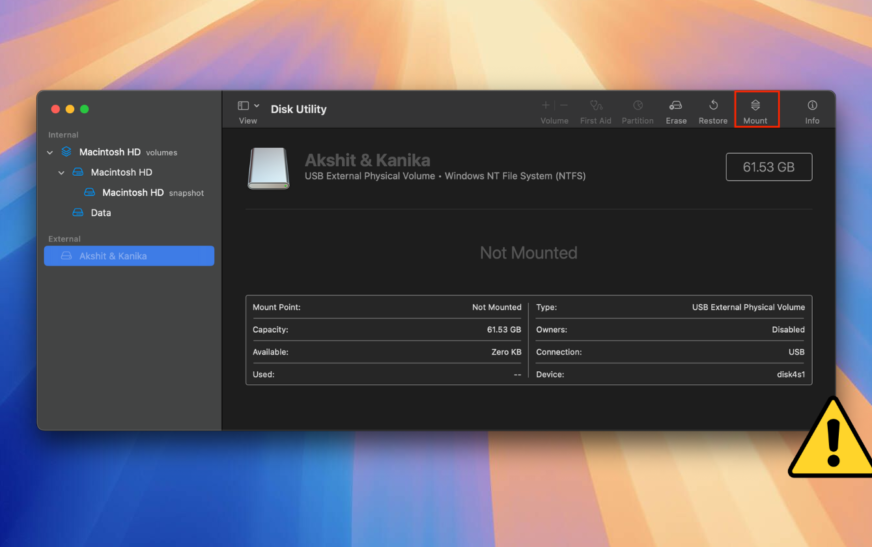Click the Mount Point Not Mounted value
The height and width of the screenshot is (547, 872).
pos(497,307)
